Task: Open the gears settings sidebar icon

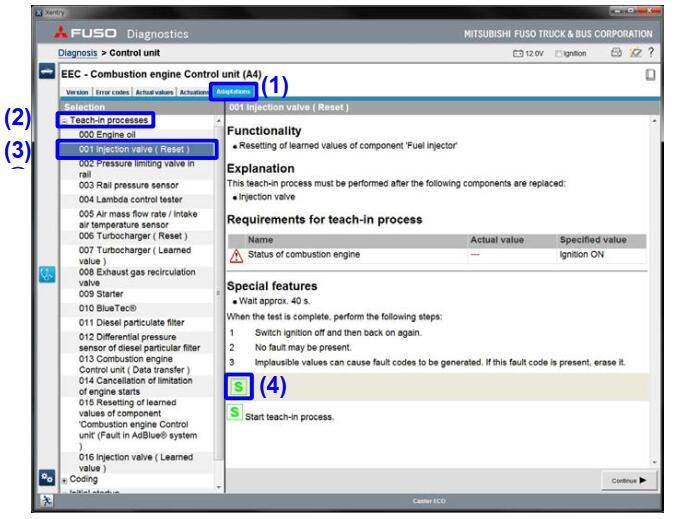Action: point(47,477)
